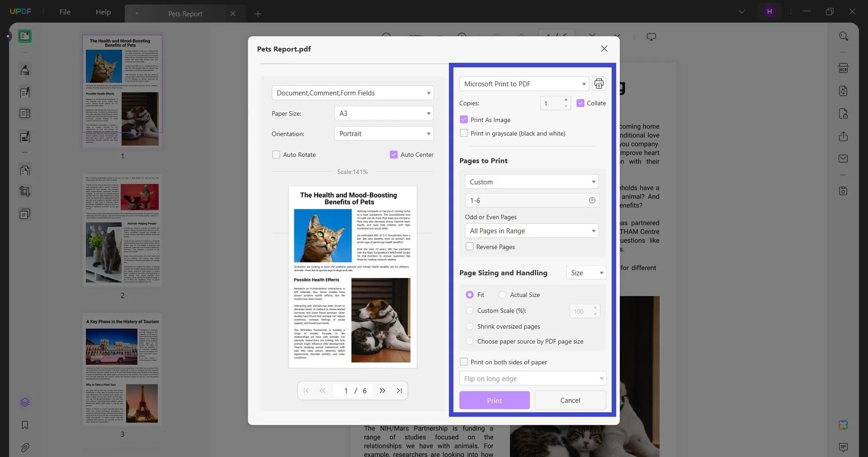The height and width of the screenshot is (457, 868).
Task: Go to previous page in print preview
Action: (x=322, y=391)
